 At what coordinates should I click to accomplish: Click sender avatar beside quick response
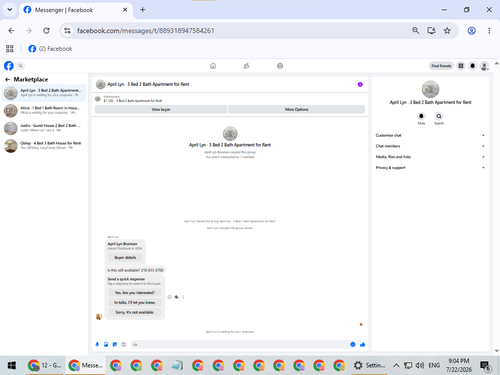pos(99,316)
